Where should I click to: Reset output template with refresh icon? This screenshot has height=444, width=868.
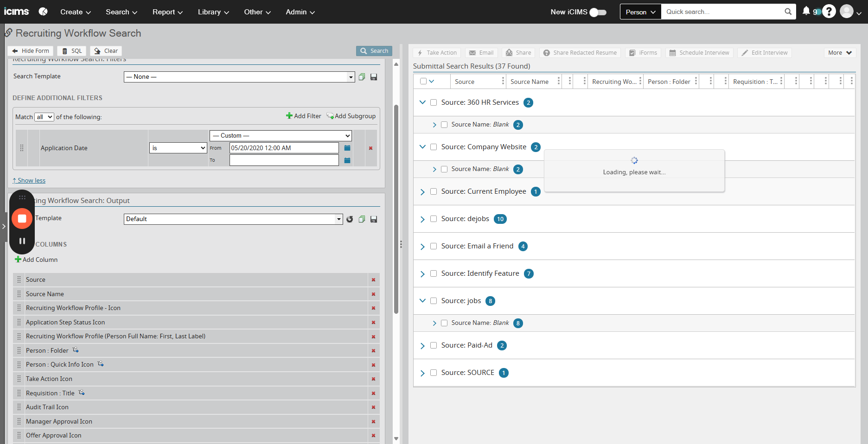pyautogui.click(x=350, y=219)
